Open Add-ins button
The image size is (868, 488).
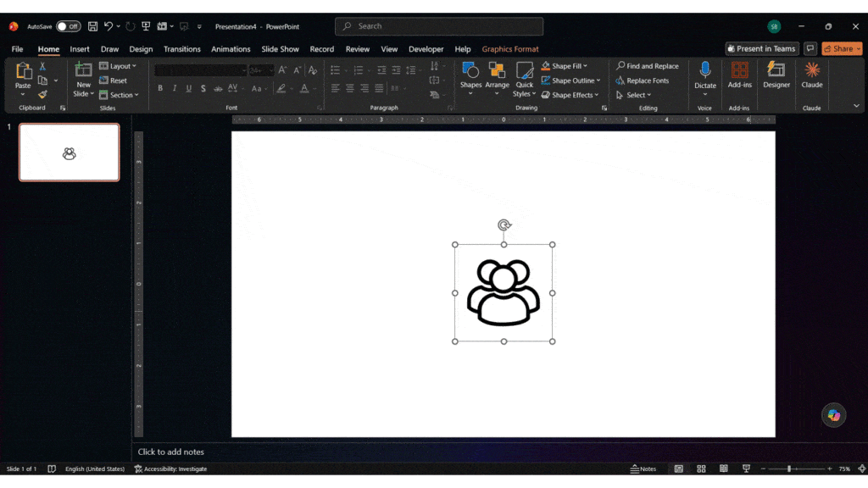[739, 75]
